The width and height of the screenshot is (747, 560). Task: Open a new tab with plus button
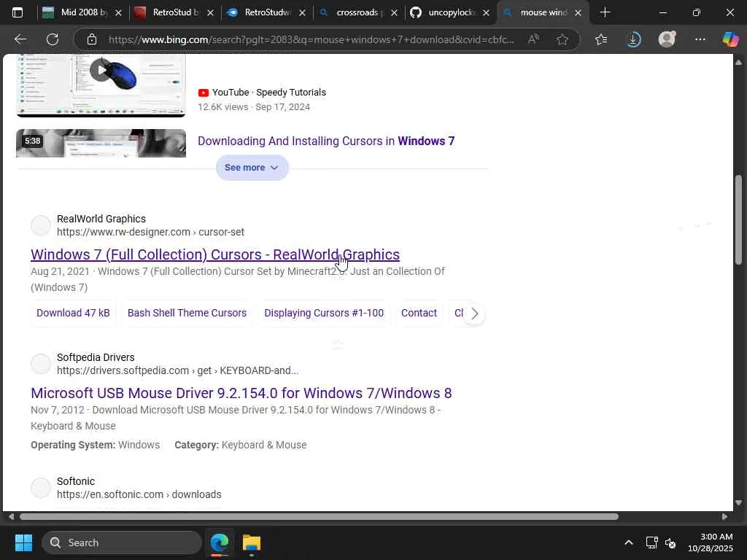[x=605, y=12]
